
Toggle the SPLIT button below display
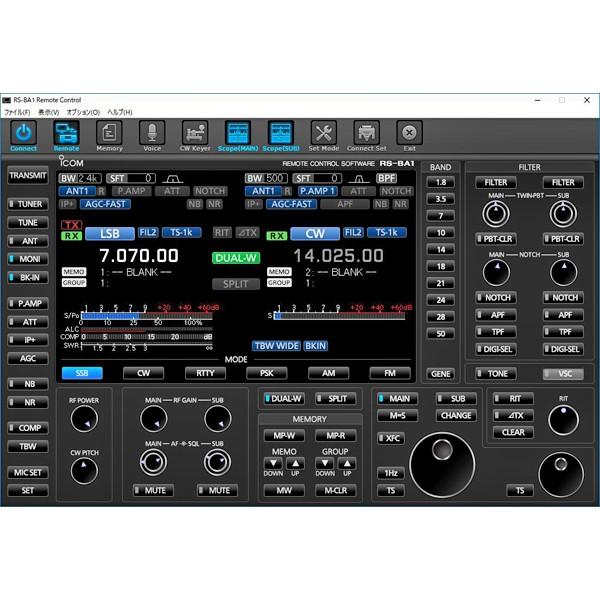336,399
